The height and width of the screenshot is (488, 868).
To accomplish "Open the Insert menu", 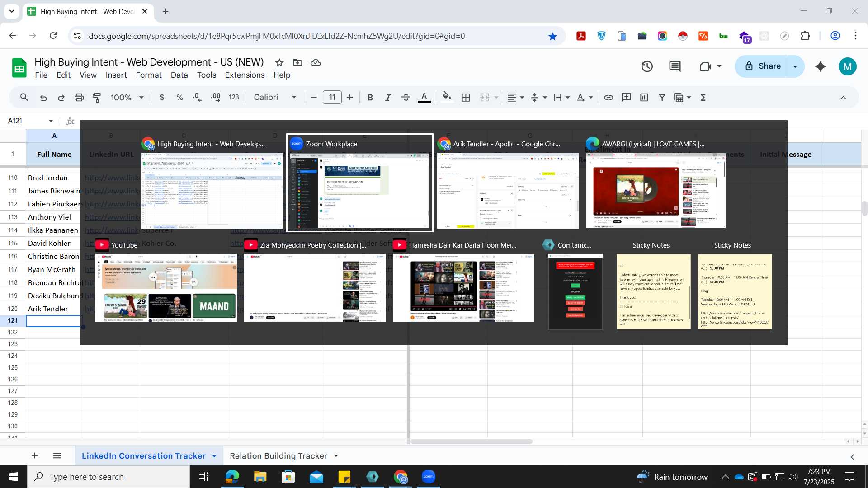I will pyautogui.click(x=116, y=75).
